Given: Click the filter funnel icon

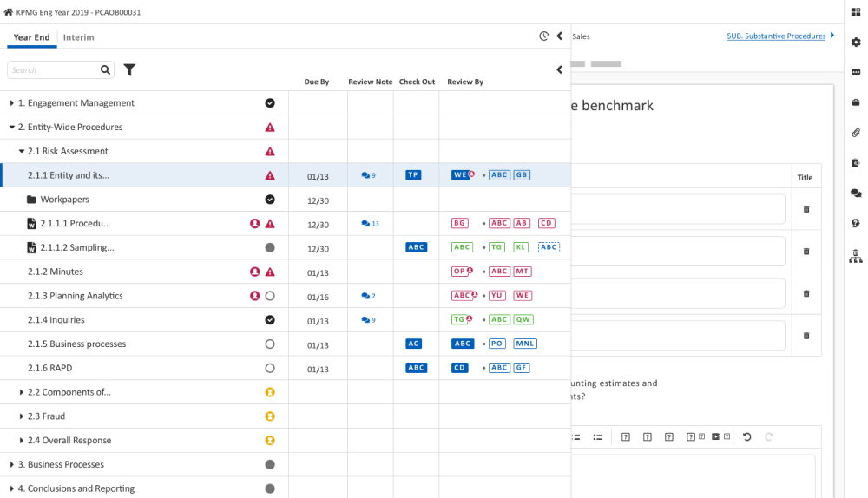Looking at the screenshot, I should pyautogui.click(x=129, y=70).
